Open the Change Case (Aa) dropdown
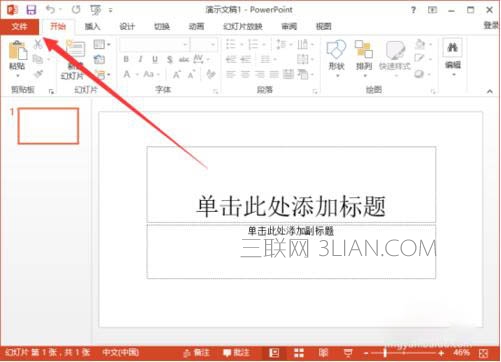501x362 pixels. pos(151,74)
